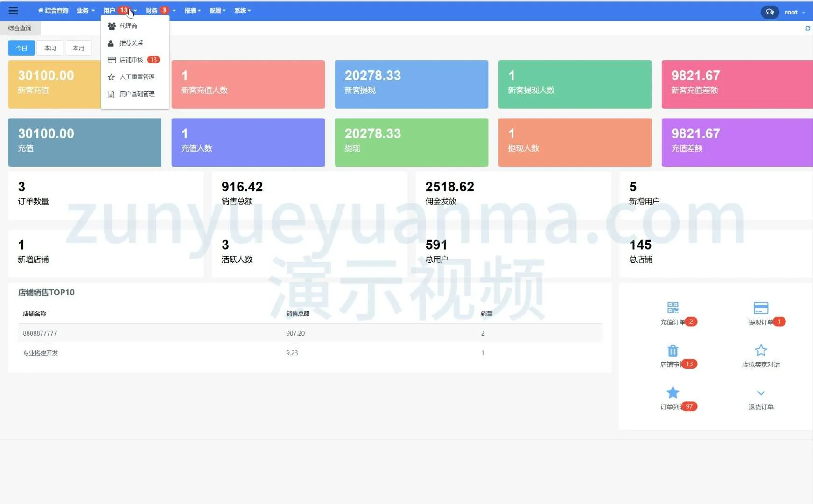
Task: Click the refresh icon at top right
Action: [807, 28]
